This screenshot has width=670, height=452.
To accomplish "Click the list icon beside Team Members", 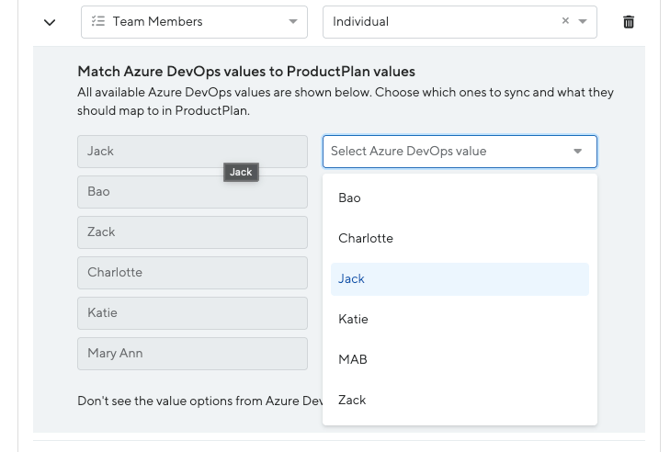I will [x=98, y=22].
